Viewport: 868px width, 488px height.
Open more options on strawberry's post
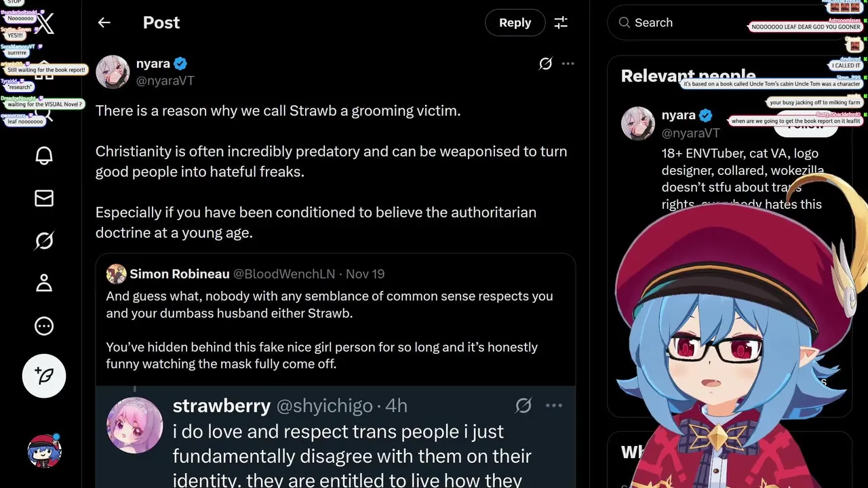coord(554,405)
